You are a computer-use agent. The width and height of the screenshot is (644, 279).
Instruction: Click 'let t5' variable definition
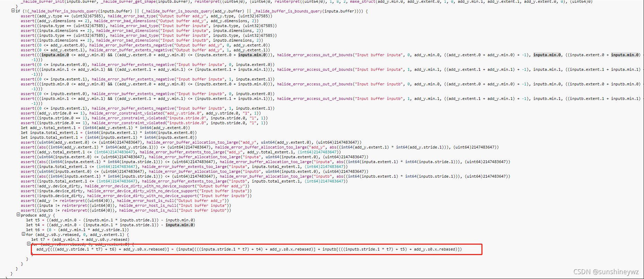click(111, 220)
